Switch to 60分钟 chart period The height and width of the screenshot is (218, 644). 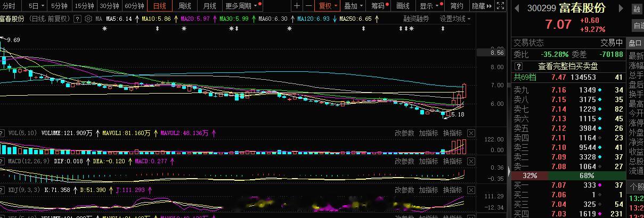(134, 6)
